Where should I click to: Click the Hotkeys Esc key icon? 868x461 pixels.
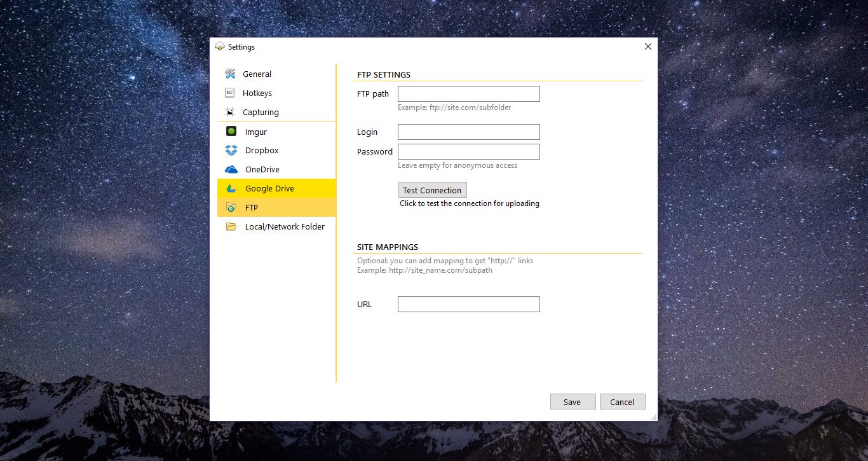point(230,93)
